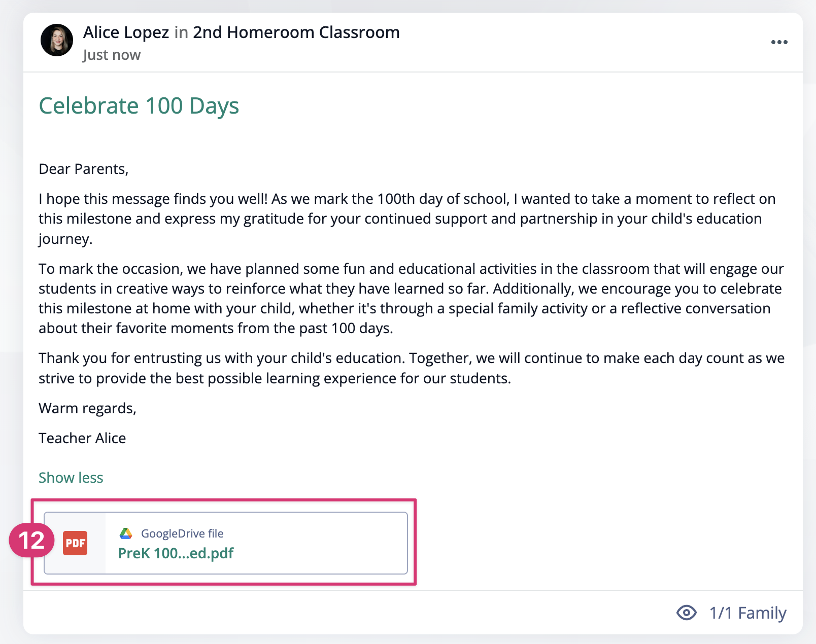Click the GoogleDrive file label
The height and width of the screenshot is (644, 816).
coord(182,533)
